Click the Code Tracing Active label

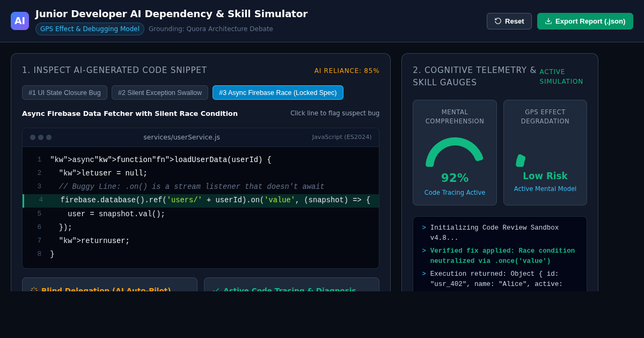click(455, 193)
